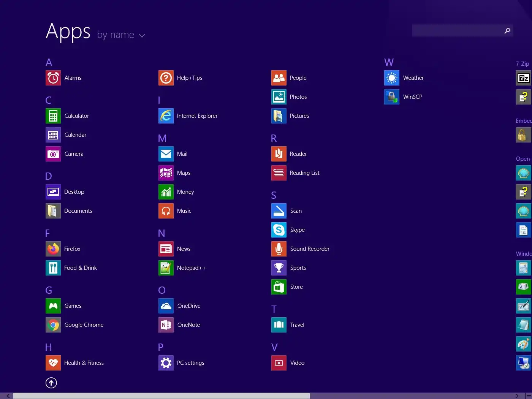Click the search magnifier icon
Viewport: 532px width, 399px height.
507,31
